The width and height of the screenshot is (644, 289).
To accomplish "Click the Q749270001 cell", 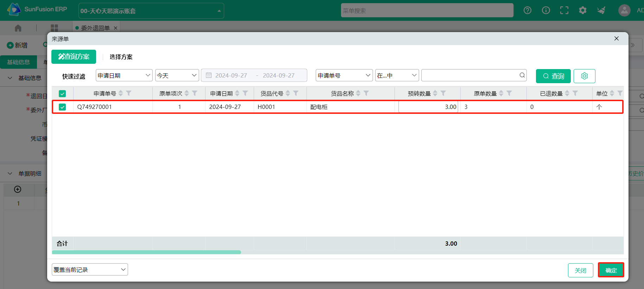I will click(x=113, y=107).
